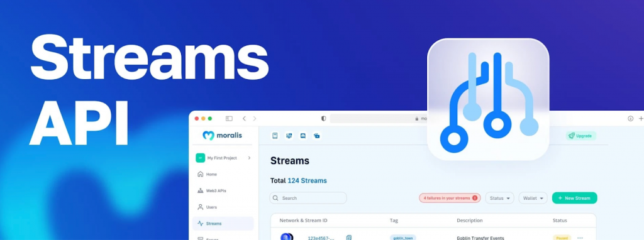644x240 pixels.
Task: Click the Tag column header
Action: coord(394,221)
